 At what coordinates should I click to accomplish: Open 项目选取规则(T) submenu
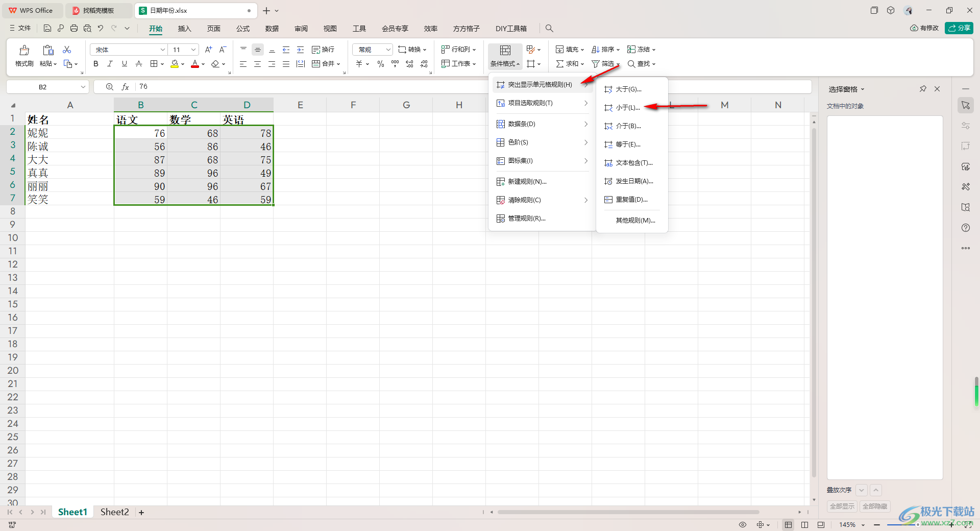coord(542,103)
